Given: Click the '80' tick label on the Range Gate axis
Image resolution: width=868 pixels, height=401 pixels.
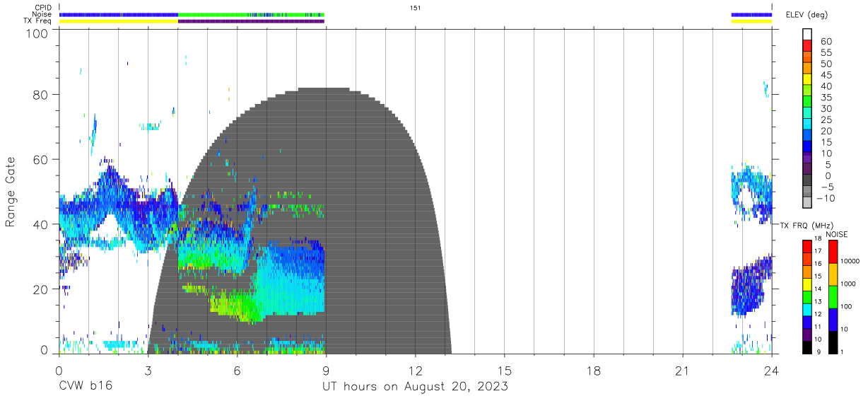Looking at the screenshot, I should coord(42,95).
